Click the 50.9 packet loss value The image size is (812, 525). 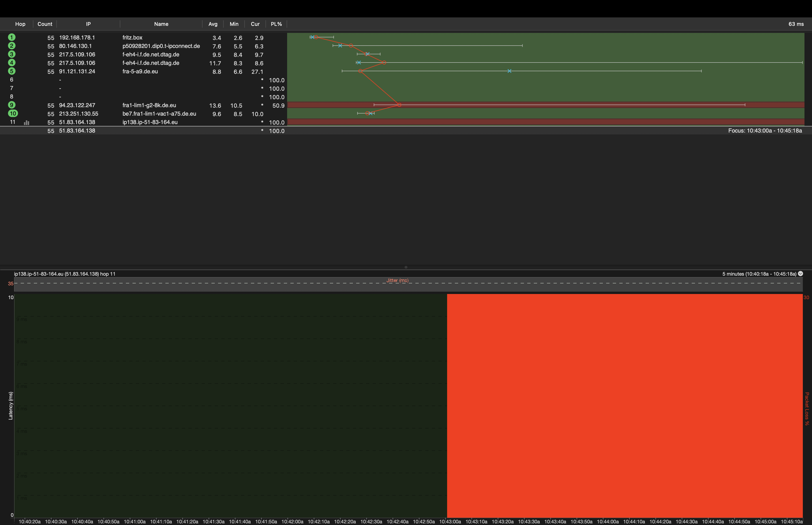(x=278, y=106)
